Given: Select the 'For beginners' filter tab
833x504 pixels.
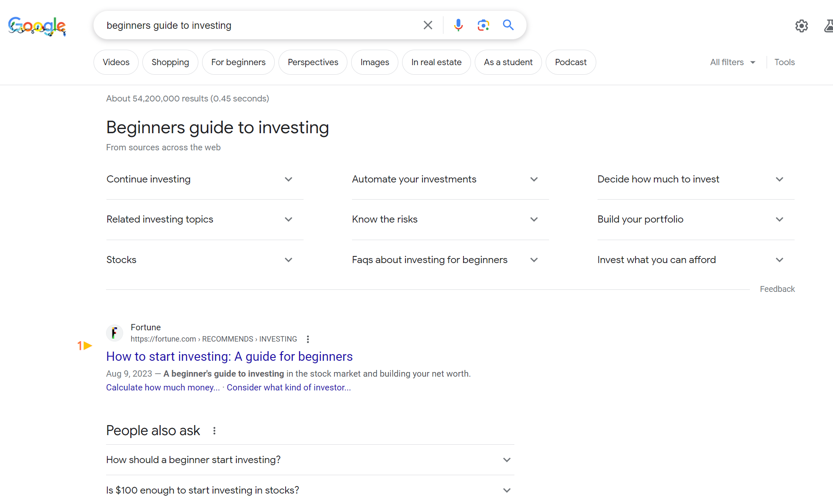Looking at the screenshot, I should 238,62.
